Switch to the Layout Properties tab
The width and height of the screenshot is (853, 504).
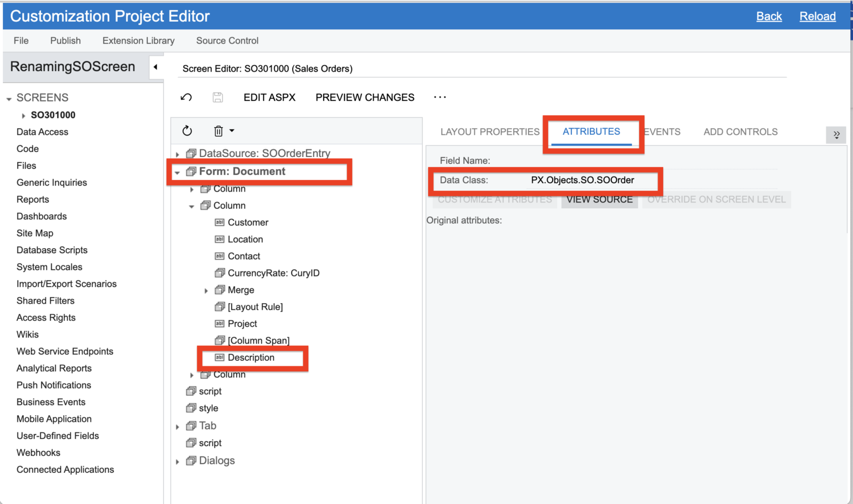click(490, 132)
